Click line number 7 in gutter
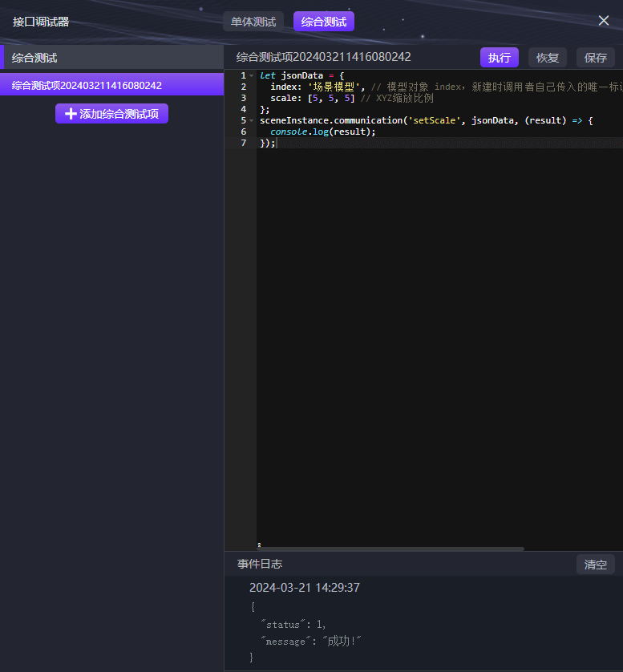The image size is (623, 672). (244, 143)
